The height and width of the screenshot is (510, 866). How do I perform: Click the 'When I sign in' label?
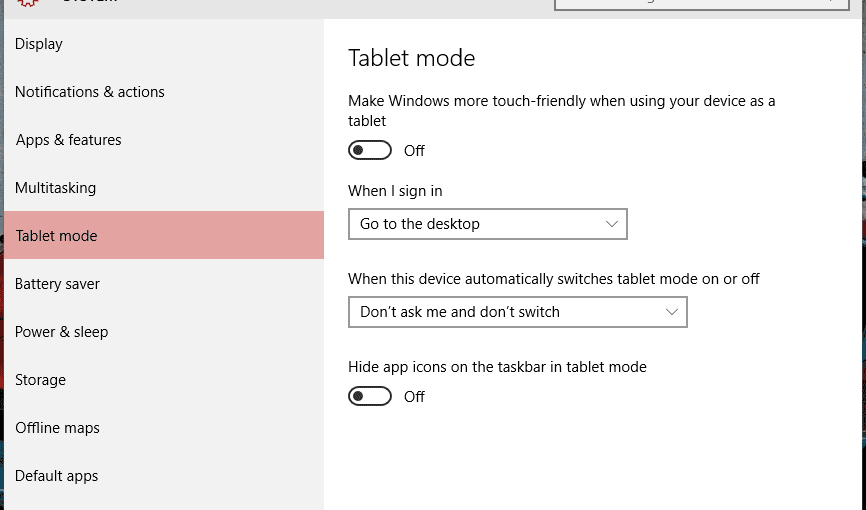tap(395, 190)
